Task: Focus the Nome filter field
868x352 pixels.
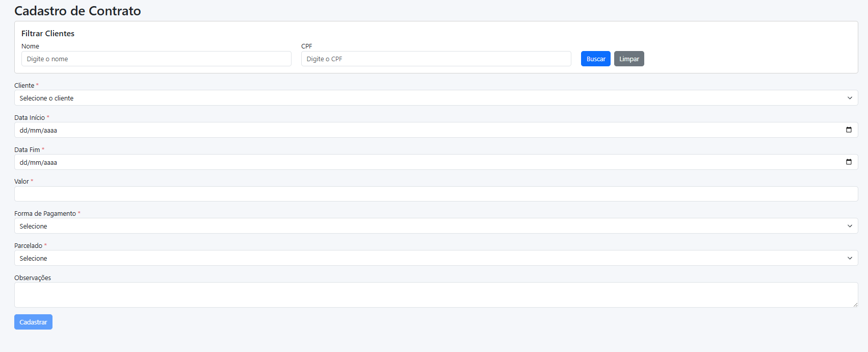Action: click(x=156, y=59)
